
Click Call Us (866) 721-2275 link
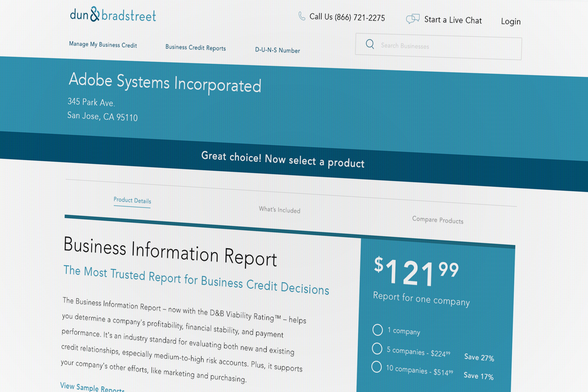pos(347,17)
